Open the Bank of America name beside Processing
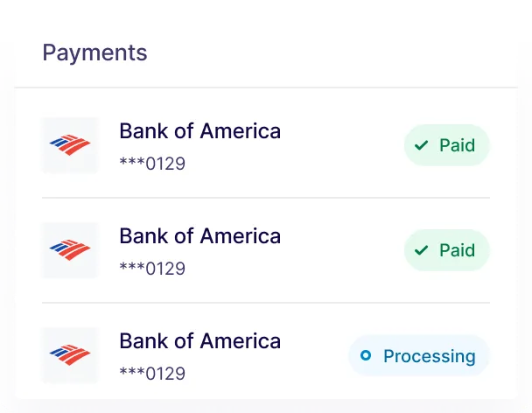The image size is (532, 413). pos(199,341)
